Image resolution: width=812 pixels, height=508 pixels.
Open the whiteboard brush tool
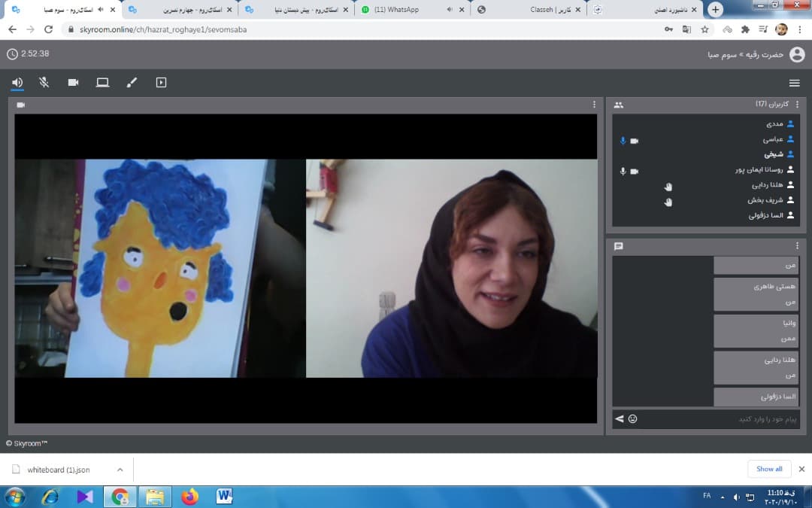[x=132, y=83]
